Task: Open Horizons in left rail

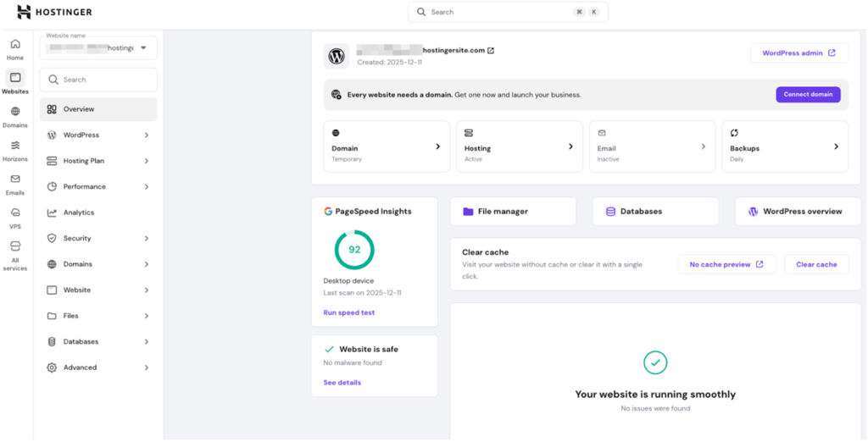Action: (x=15, y=151)
